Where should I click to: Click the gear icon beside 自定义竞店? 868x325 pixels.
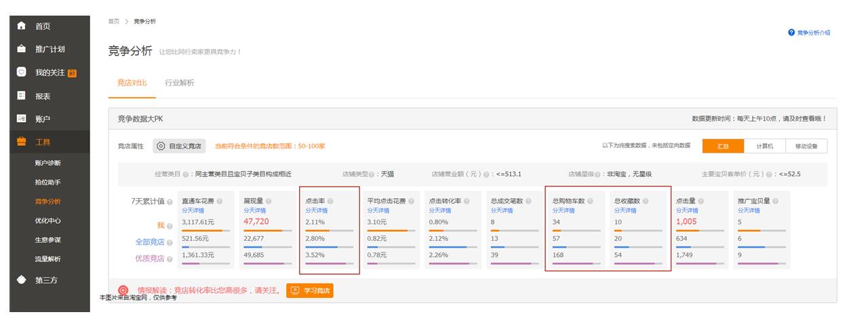coord(161,146)
